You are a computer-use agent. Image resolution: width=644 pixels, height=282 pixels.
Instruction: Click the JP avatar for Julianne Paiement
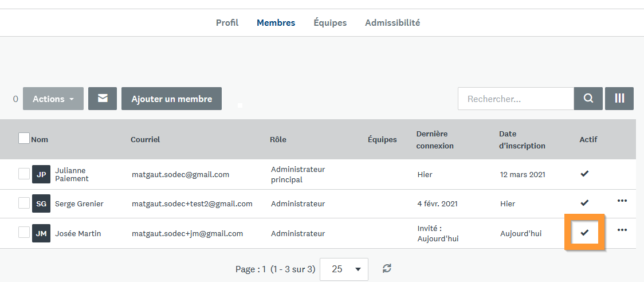(x=41, y=174)
